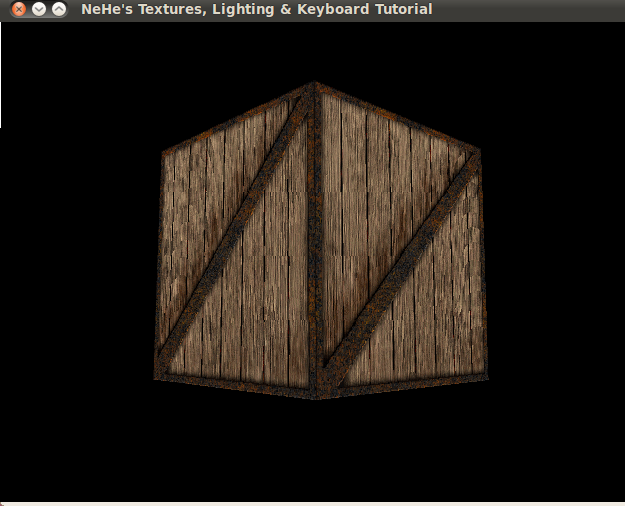Maximize the window using the up-arrow button
The height and width of the screenshot is (506, 625).
pyautogui.click(x=59, y=9)
